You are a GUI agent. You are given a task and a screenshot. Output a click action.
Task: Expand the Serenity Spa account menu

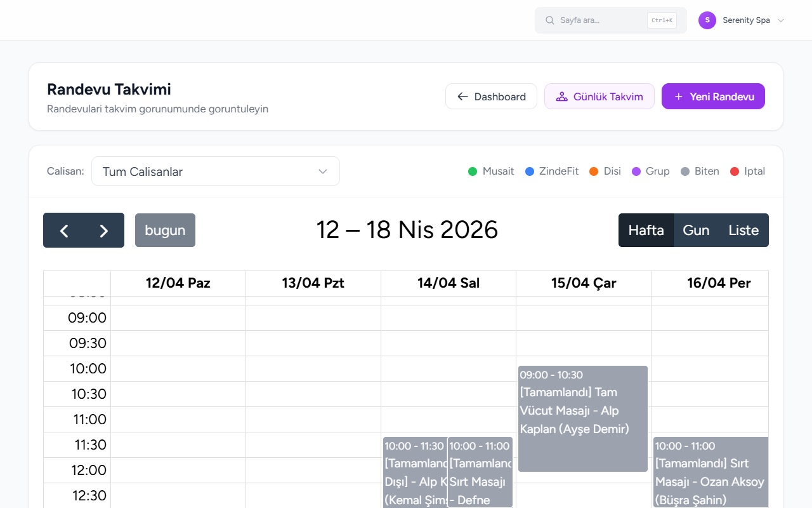(x=742, y=20)
